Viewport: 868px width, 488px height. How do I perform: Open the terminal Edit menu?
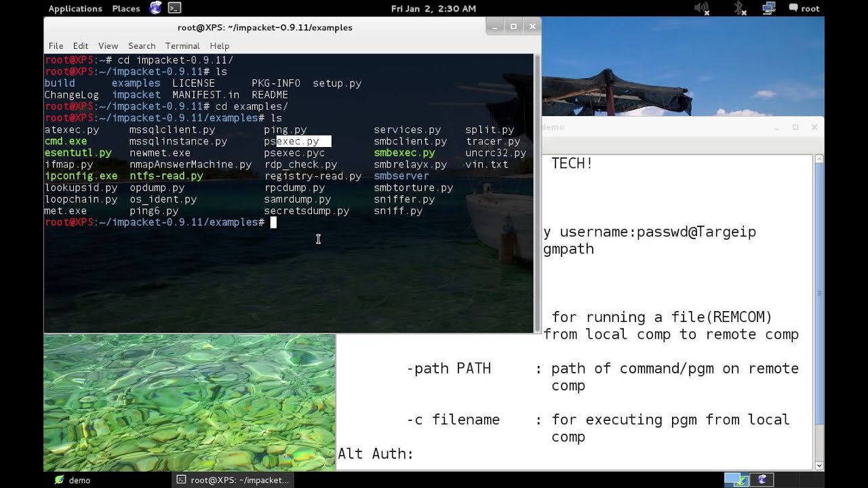coord(81,45)
